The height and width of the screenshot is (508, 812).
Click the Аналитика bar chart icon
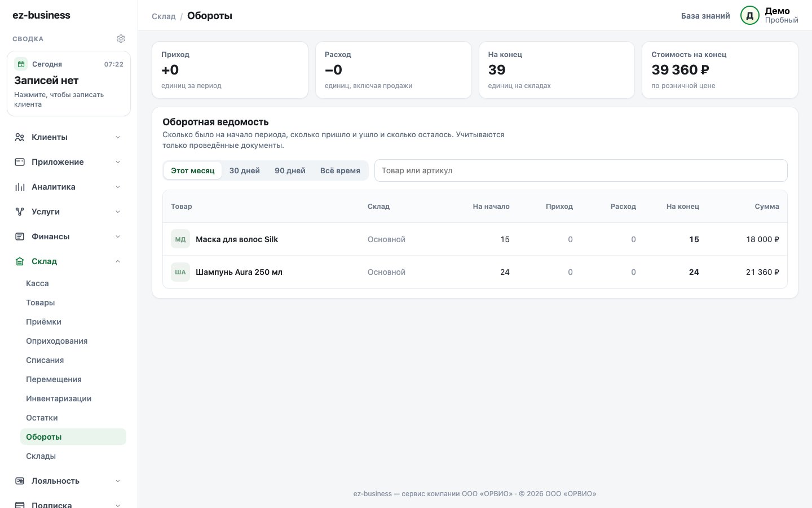pyautogui.click(x=20, y=187)
